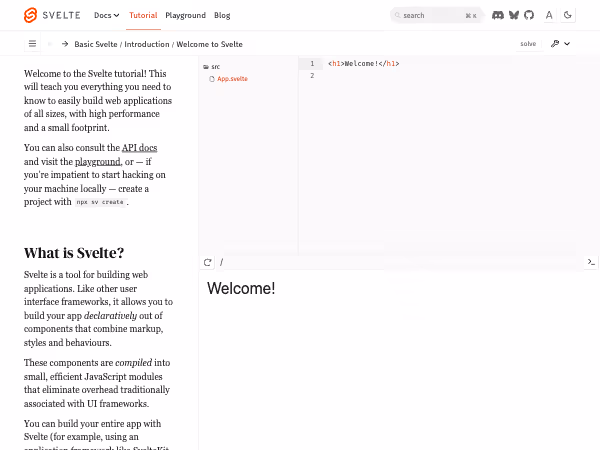The height and width of the screenshot is (450, 600).
Task: Click the Welcome to Svelte breadcrumb
Action: (209, 44)
